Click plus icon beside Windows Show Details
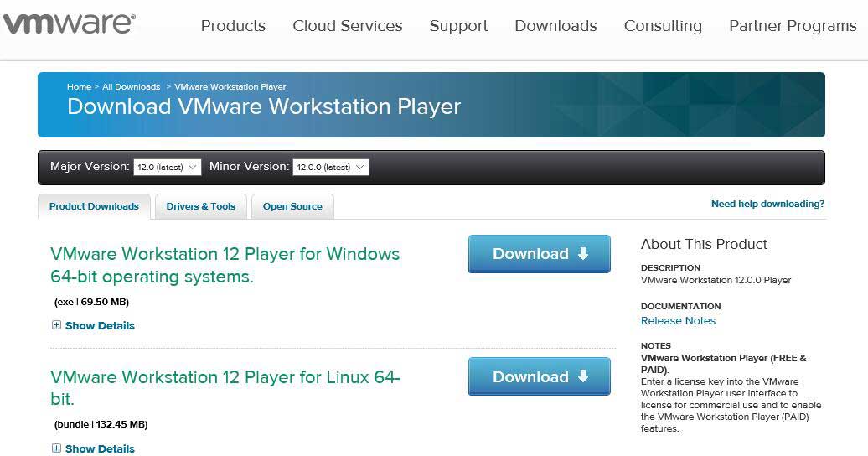The height and width of the screenshot is (456, 868). [x=56, y=325]
